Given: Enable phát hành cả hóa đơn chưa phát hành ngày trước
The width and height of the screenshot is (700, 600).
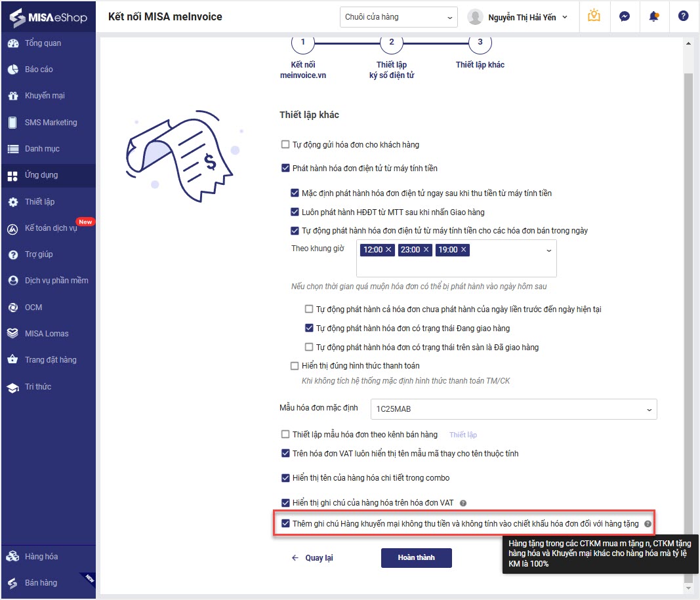Looking at the screenshot, I should [x=309, y=309].
